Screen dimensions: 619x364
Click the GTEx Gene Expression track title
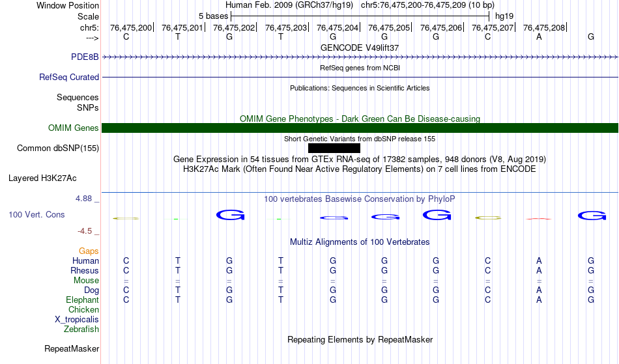pos(360,160)
